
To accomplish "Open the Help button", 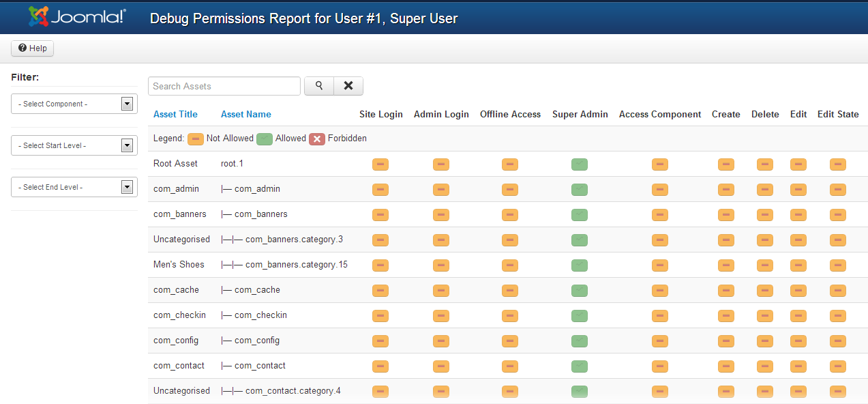I will click(32, 48).
